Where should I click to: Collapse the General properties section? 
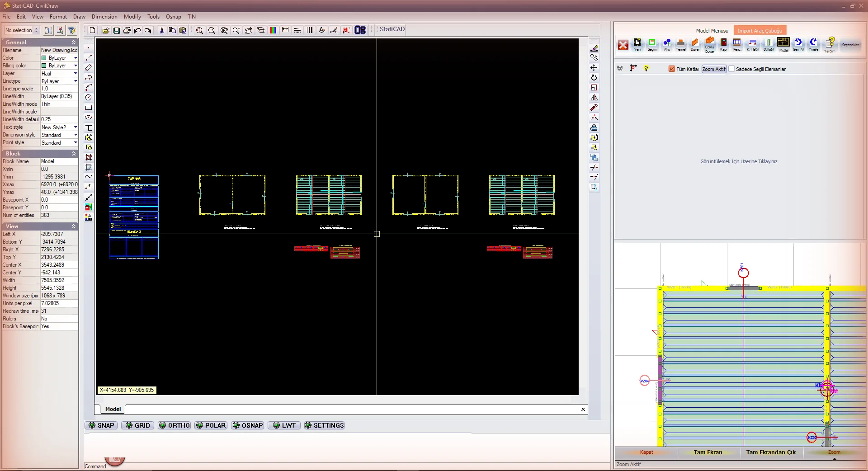tap(74, 42)
